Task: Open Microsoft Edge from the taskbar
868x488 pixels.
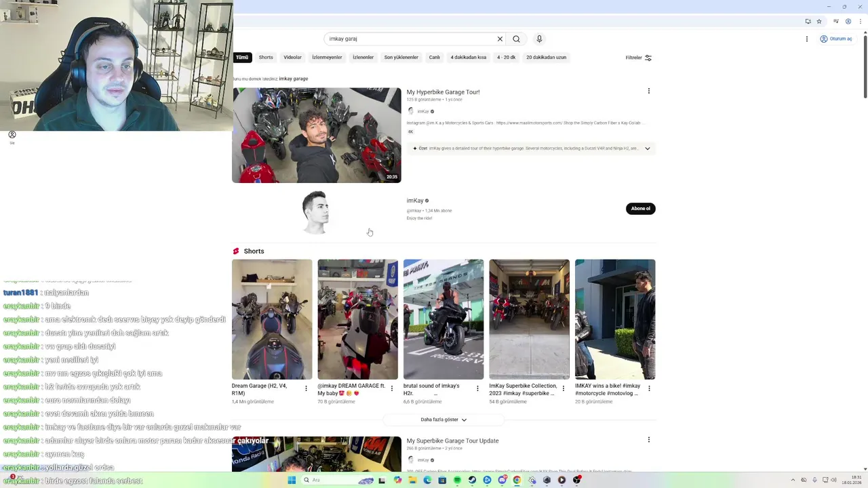Action: tap(427, 480)
